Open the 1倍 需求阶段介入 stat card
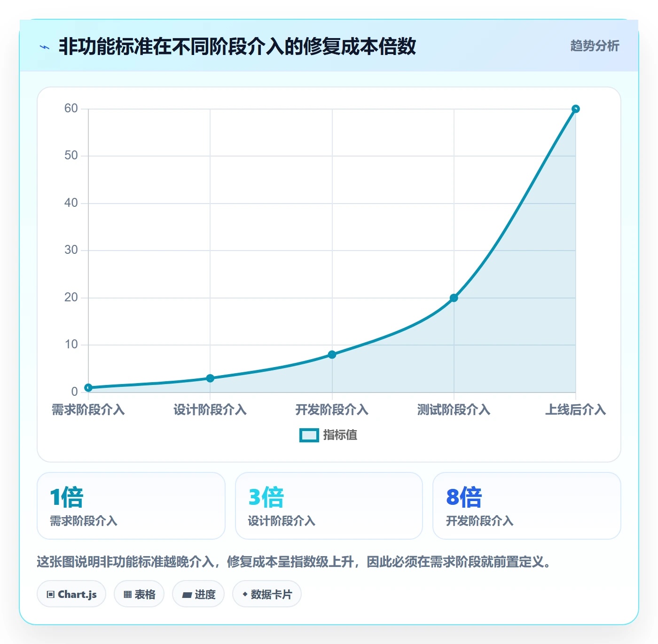658x644 pixels. (x=131, y=506)
